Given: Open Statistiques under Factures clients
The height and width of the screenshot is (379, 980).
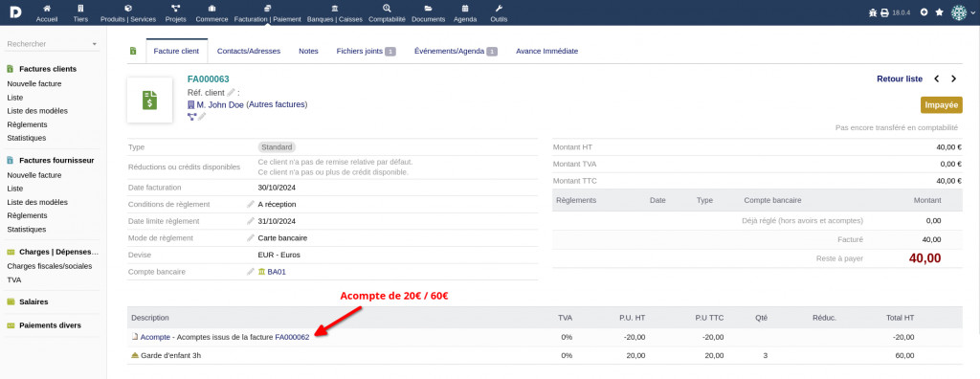Looking at the screenshot, I should pos(26,138).
